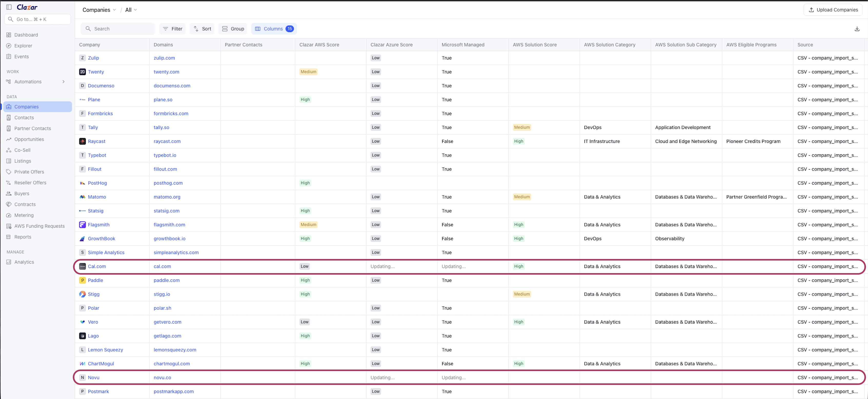Toggle the sidebar collapse icon

tap(9, 7)
